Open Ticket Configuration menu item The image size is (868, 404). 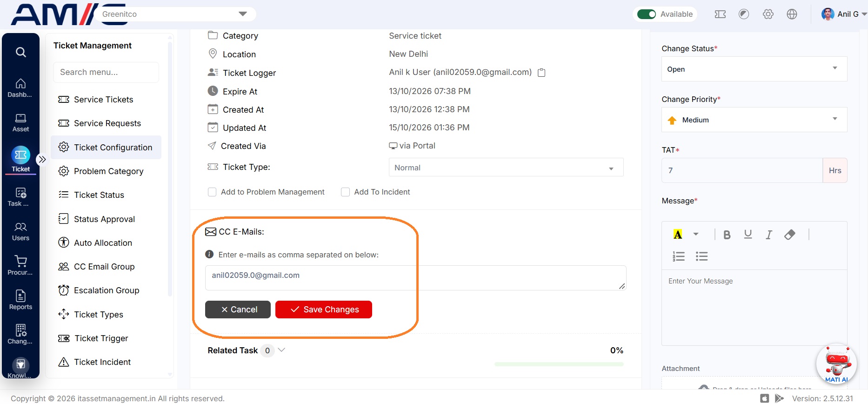[106, 148]
